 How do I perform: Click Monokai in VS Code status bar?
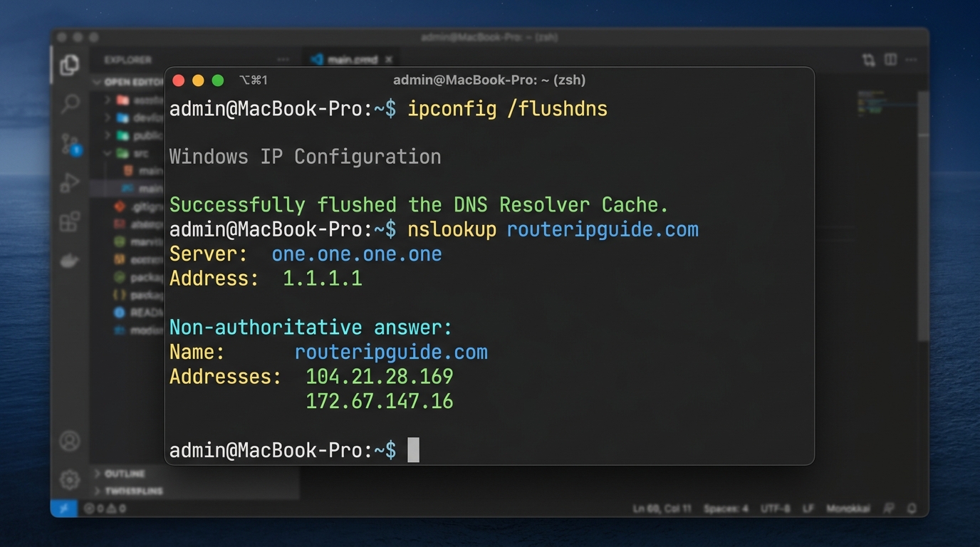[848, 509]
